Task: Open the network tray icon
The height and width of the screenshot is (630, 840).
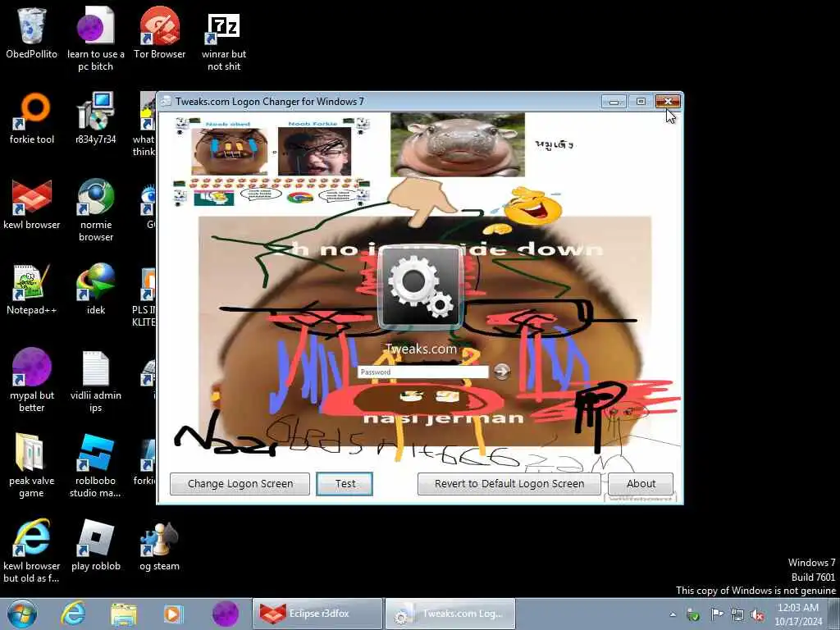Action: click(737, 615)
